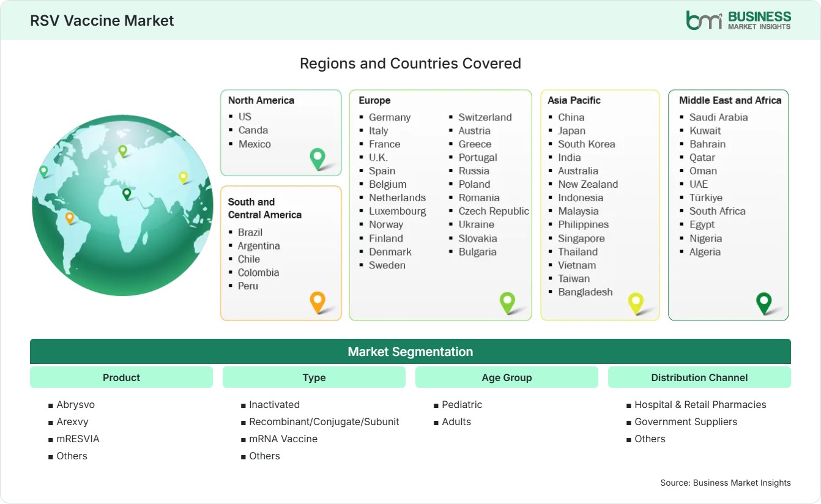The width and height of the screenshot is (821, 504).
Task: Click the "Regions and Countries Covered" heading
Action: tap(410, 63)
